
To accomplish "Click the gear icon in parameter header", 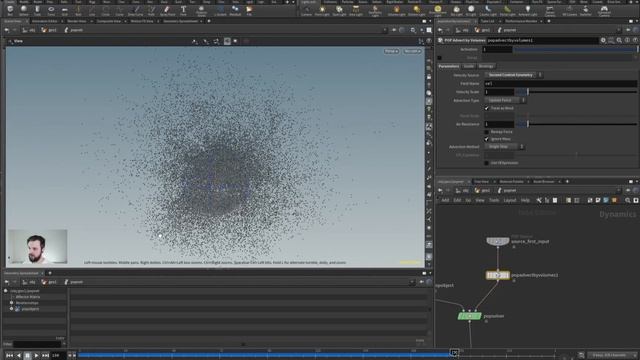I will (603, 40).
